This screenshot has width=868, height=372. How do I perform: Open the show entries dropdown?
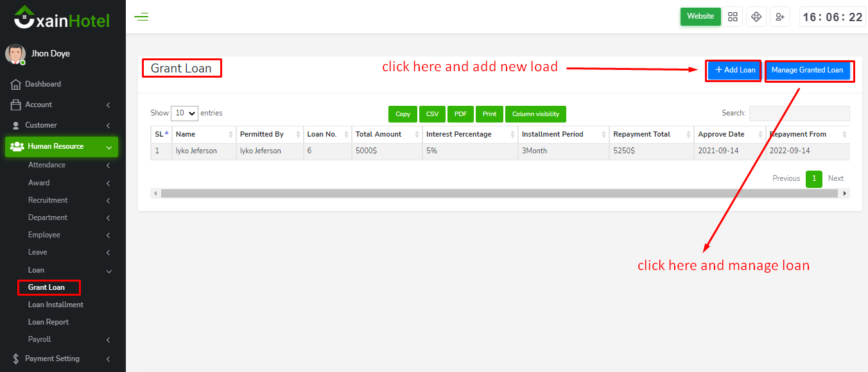point(184,113)
